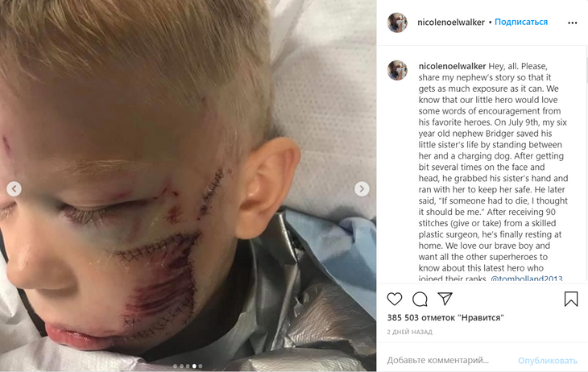Screen dimensions: 588x372
Task: Share post using paper plane icon
Action: [445, 299]
